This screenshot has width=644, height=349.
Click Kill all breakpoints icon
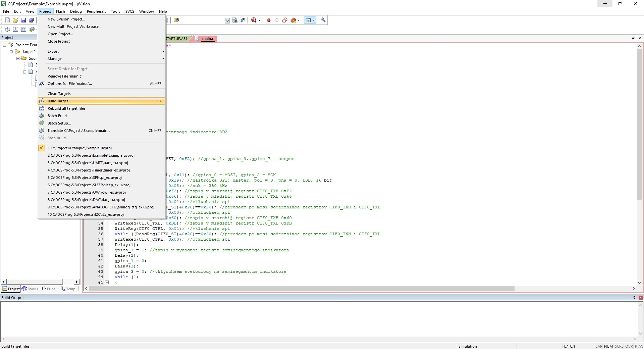click(293, 20)
